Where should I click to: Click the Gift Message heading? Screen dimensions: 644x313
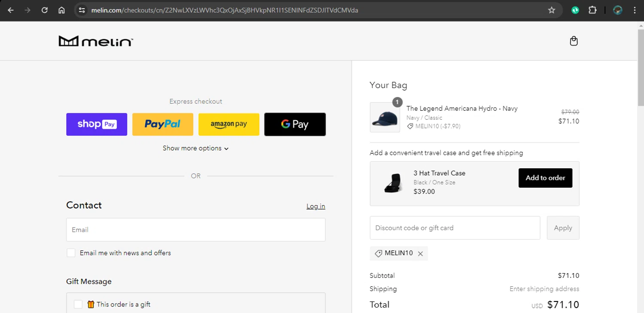[89, 282]
